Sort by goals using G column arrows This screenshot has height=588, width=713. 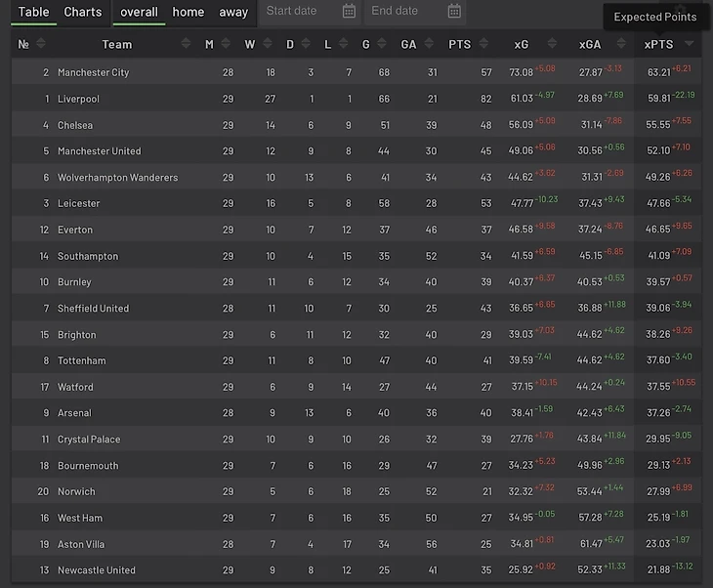[382, 44]
